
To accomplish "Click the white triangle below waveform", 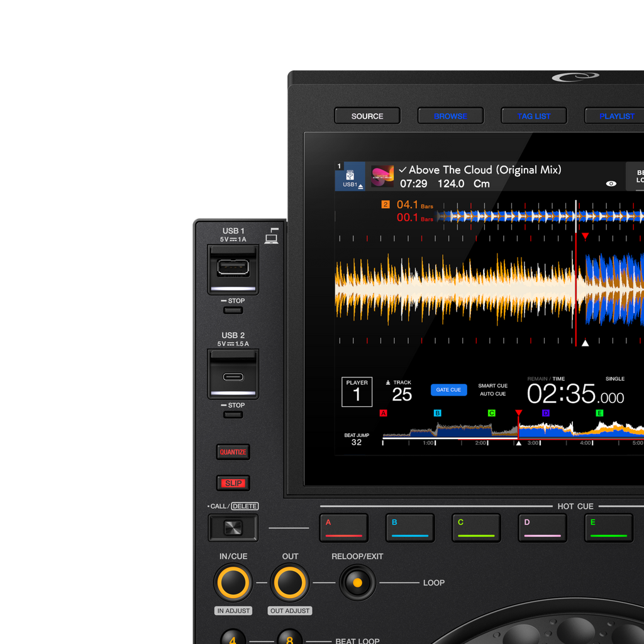I will [586, 343].
